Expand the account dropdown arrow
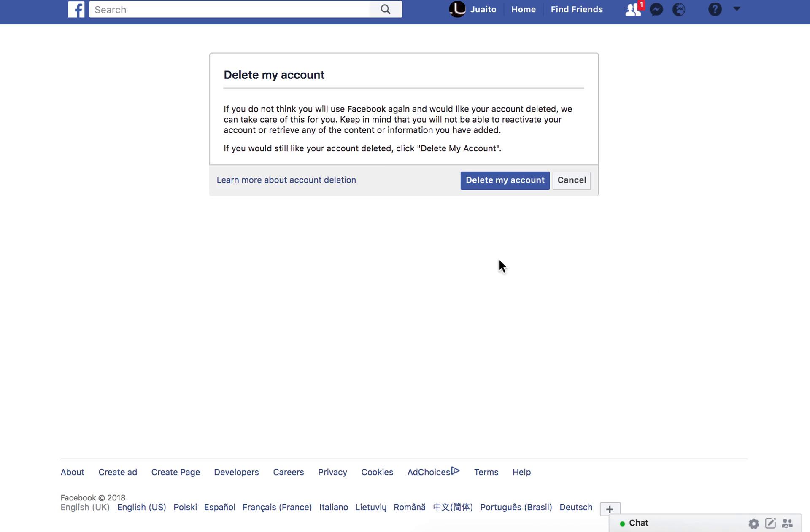Image resolution: width=810 pixels, height=532 pixels. pos(737,9)
